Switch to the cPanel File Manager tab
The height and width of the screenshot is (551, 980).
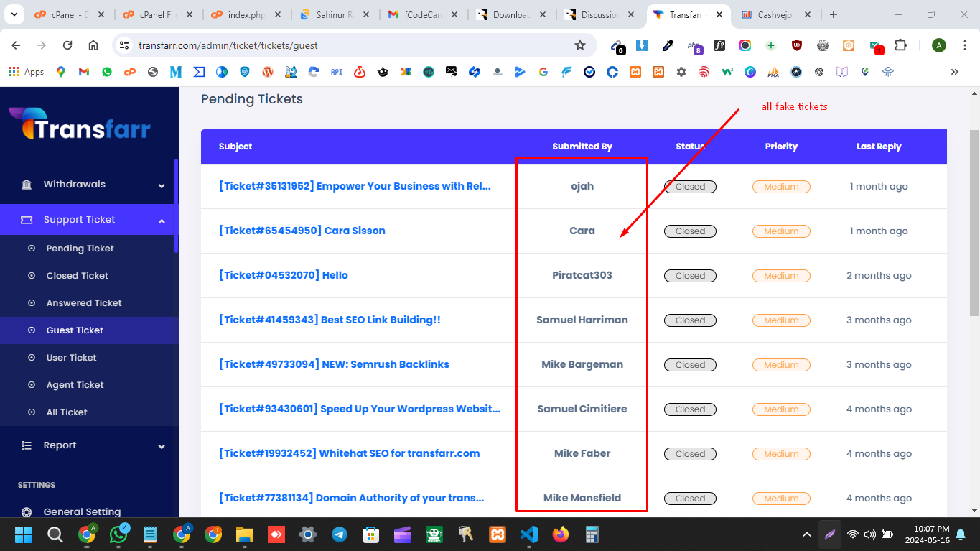158,14
